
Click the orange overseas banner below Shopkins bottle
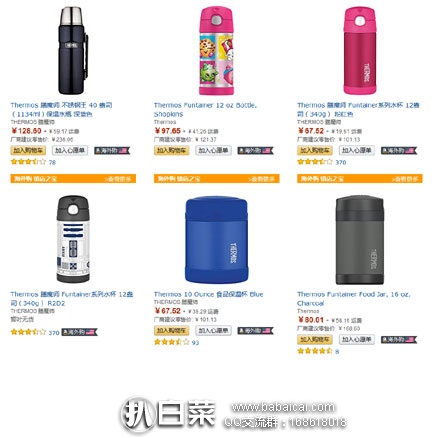tap(216, 179)
